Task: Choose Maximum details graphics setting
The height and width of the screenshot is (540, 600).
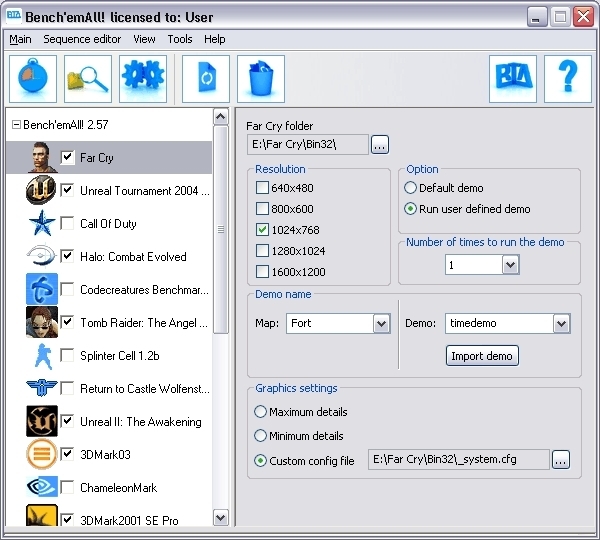Action: tap(260, 412)
